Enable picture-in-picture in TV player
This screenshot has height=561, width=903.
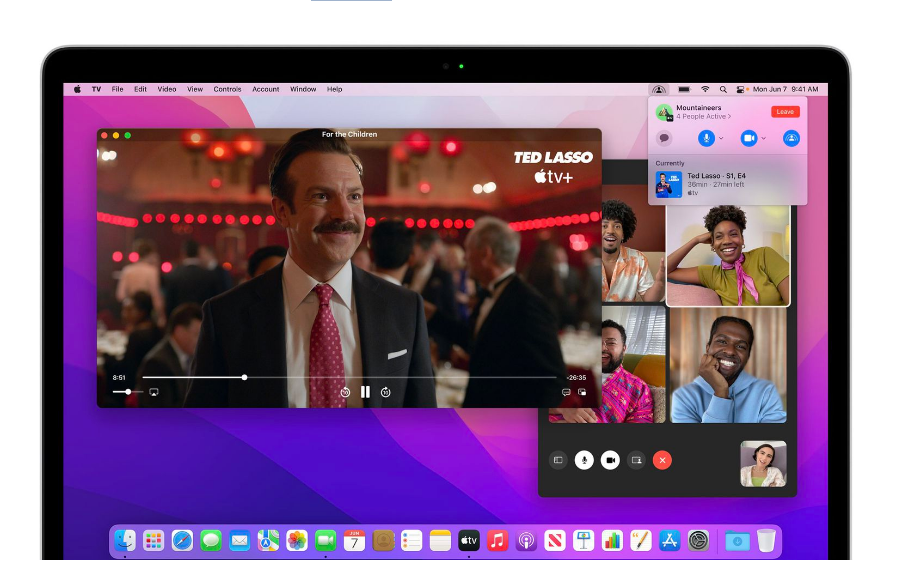pyautogui.click(x=582, y=392)
